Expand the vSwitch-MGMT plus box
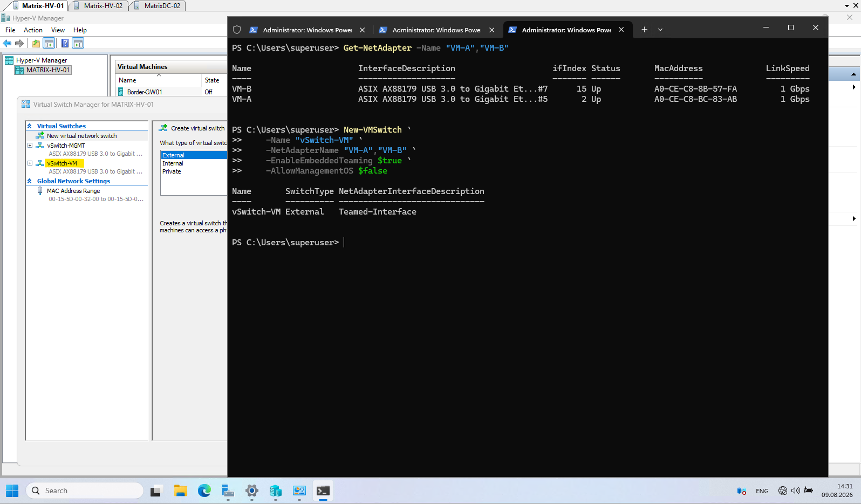Viewport: 861px width, 504px height. click(x=30, y=146)
